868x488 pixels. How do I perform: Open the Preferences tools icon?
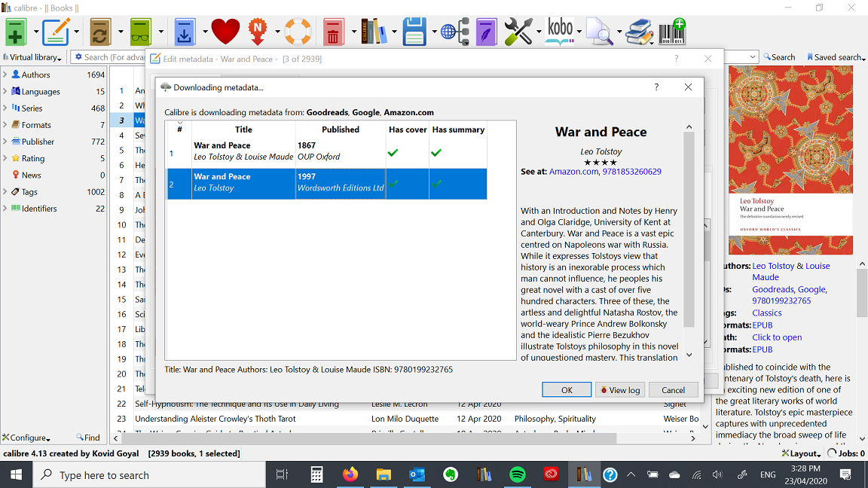(x=518, y=32)
